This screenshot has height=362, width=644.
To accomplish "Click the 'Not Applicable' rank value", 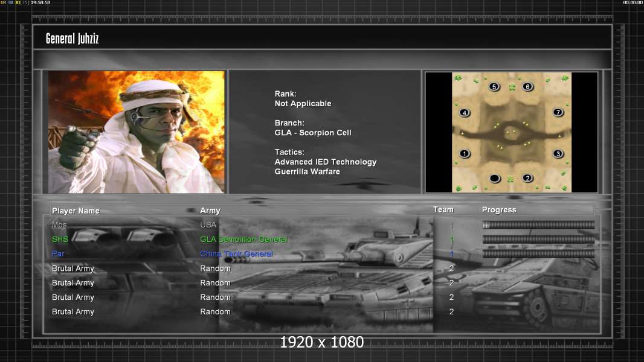I will click(303, 104).
